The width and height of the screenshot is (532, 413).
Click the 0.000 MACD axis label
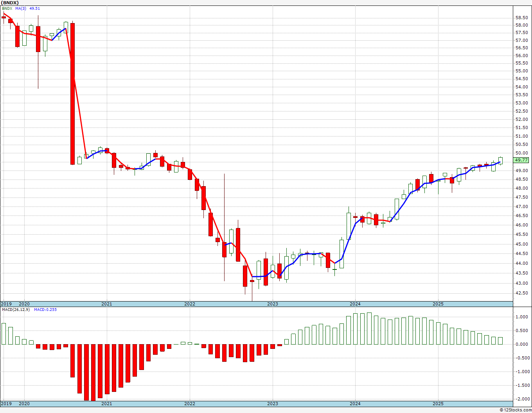click(x=522, y=344)
